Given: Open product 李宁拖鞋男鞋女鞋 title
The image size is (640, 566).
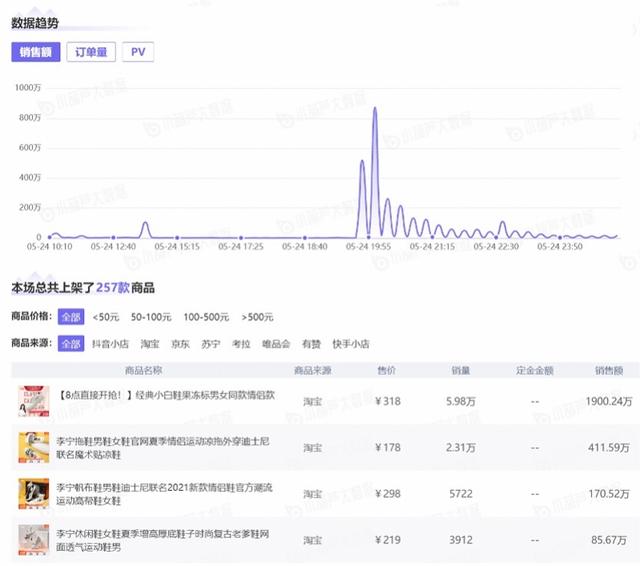Looking at the screenshot, I should (x=162, y=448).
